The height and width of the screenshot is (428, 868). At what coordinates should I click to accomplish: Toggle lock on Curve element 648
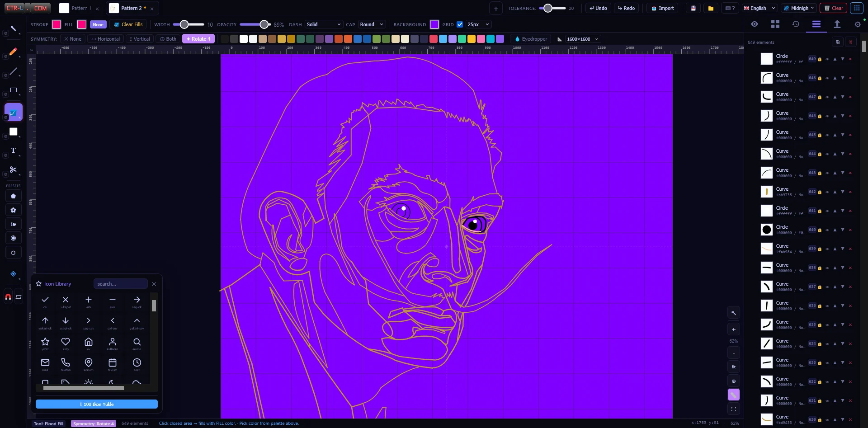pyautogui.click(x=820, y=78)
